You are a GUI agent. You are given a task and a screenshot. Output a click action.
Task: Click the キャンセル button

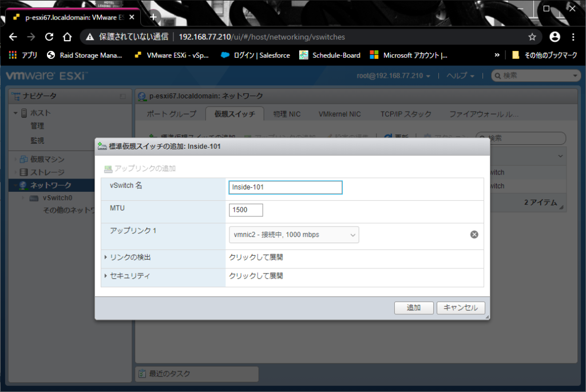pos(461,308)
